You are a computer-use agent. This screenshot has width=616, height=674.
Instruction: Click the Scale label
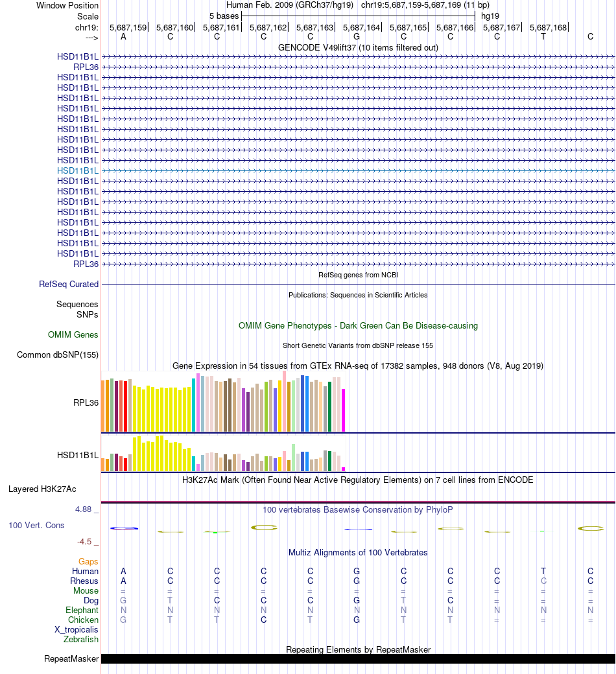point(88,16)
